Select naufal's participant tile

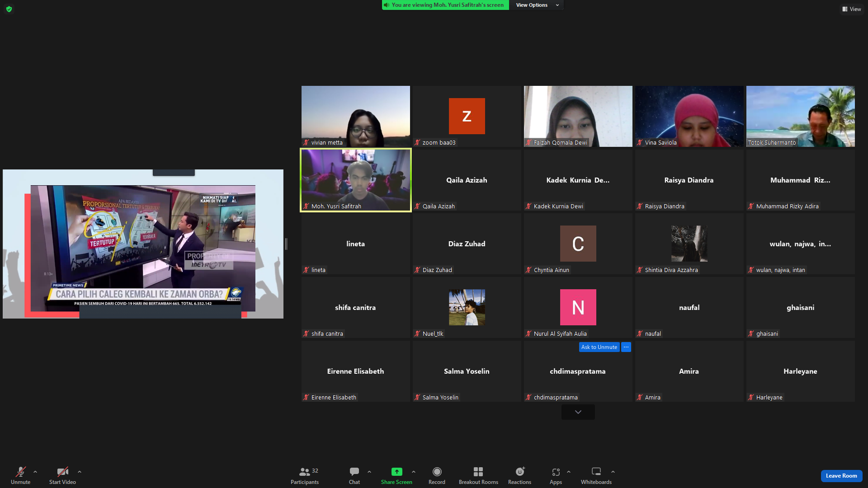[689, 307]
